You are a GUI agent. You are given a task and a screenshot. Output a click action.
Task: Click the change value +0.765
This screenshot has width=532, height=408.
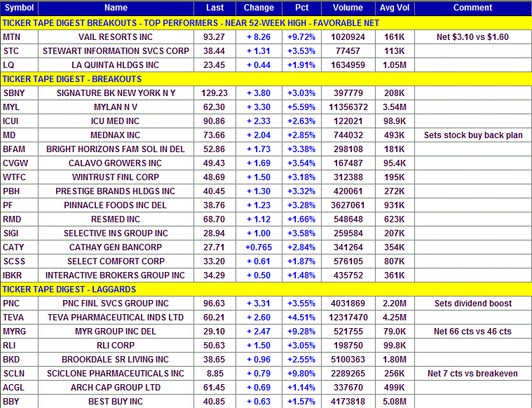click(x=259, y=247)
